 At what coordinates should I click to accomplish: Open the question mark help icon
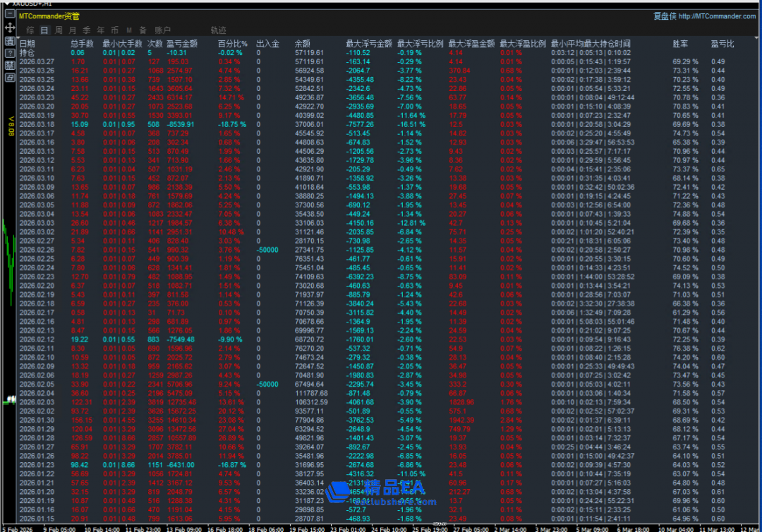(10, 53)
